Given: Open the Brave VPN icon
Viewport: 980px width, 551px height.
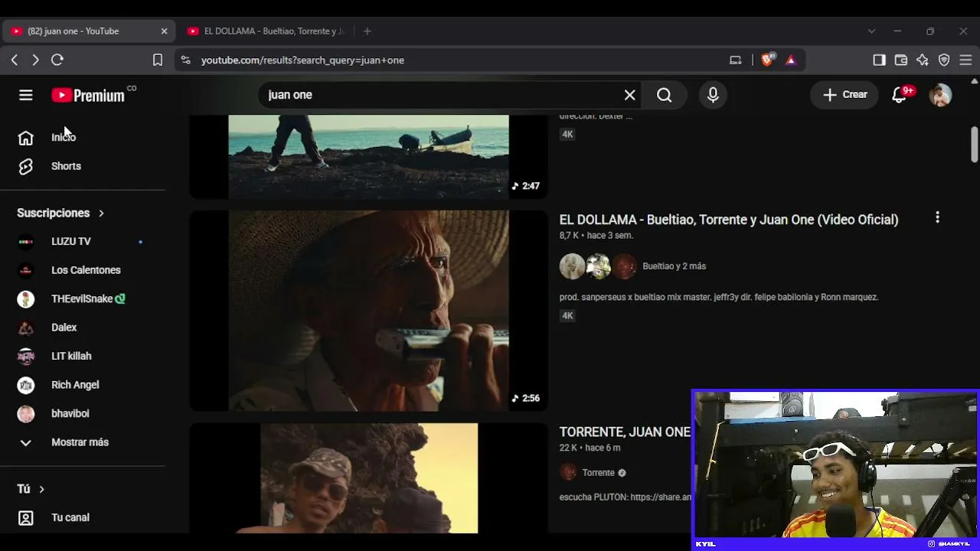Looking at the screenshot, I should point(944,60).
